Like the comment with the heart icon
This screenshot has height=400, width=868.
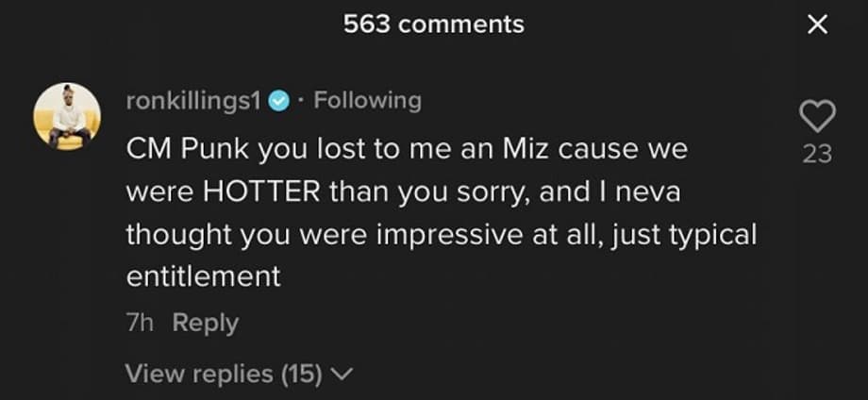click(x=817, y=118)
